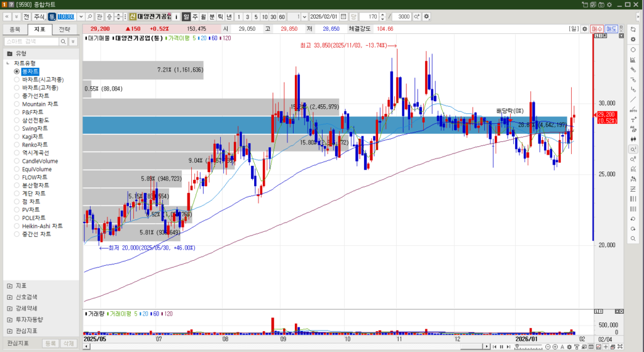Click the stock search magnifier icon
644x352 pixels.
tap(90, 16)
